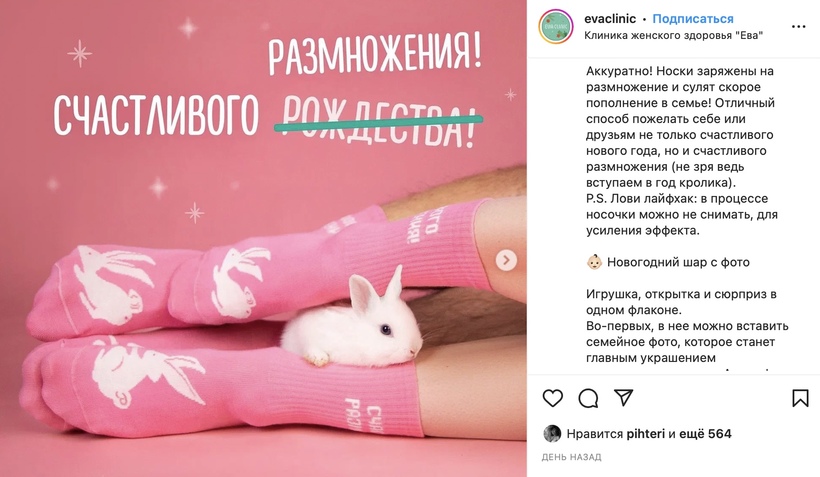Save the post with the bookmark icon
This screenshot has width=820, height=477.
(800, 398)
